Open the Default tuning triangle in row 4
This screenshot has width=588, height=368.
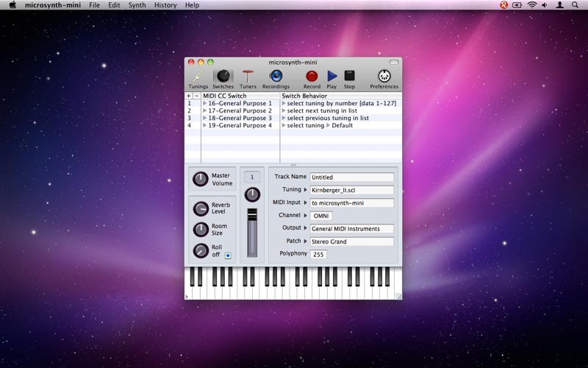(x=328, y=125)
